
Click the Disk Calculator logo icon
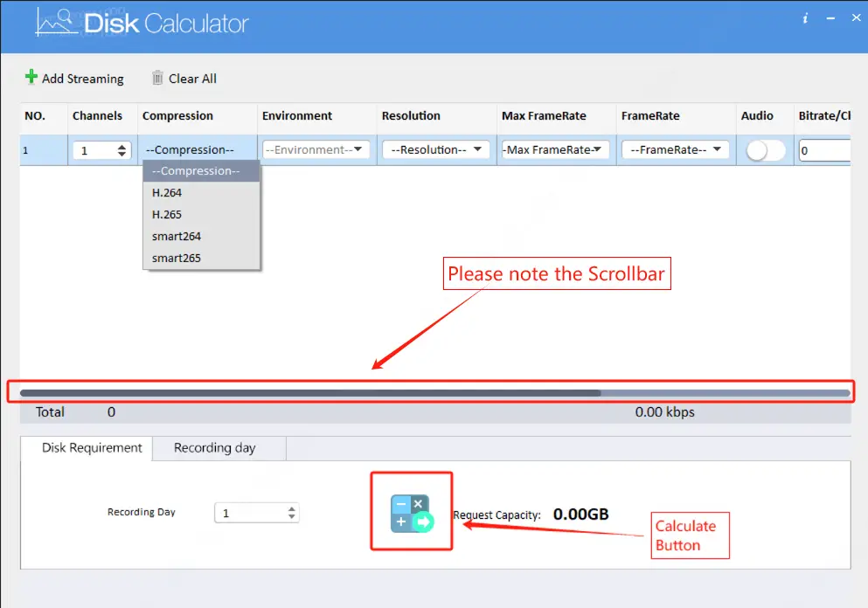tap(54, 23)
